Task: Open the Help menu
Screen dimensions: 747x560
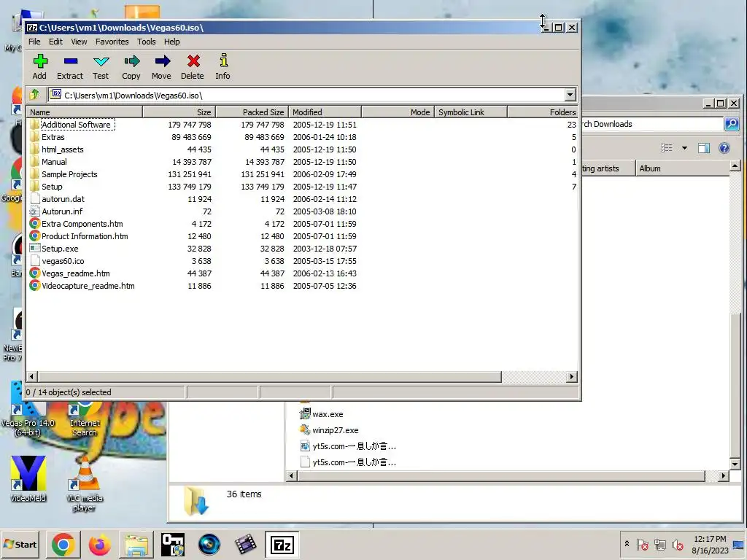Action: [x=172, y=42]
